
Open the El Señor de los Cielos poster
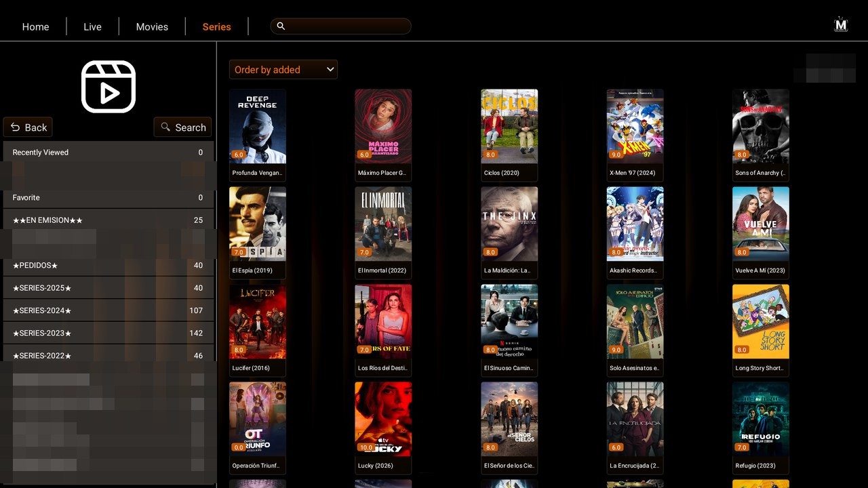tap(509, 419)
